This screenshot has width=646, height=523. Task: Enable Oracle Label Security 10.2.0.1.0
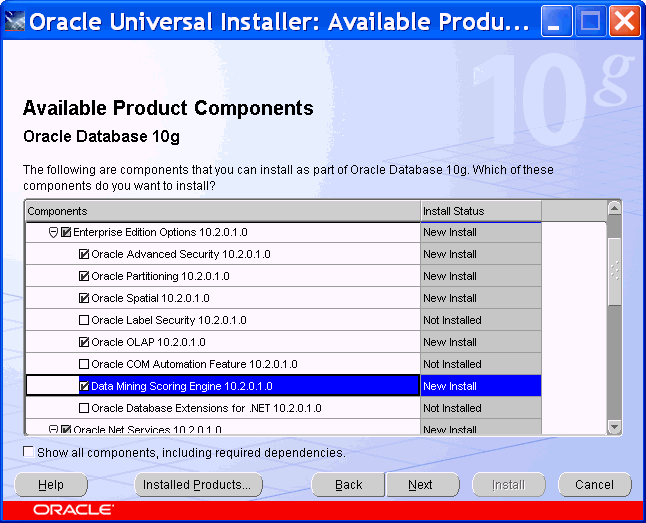(x=84, y=320)
